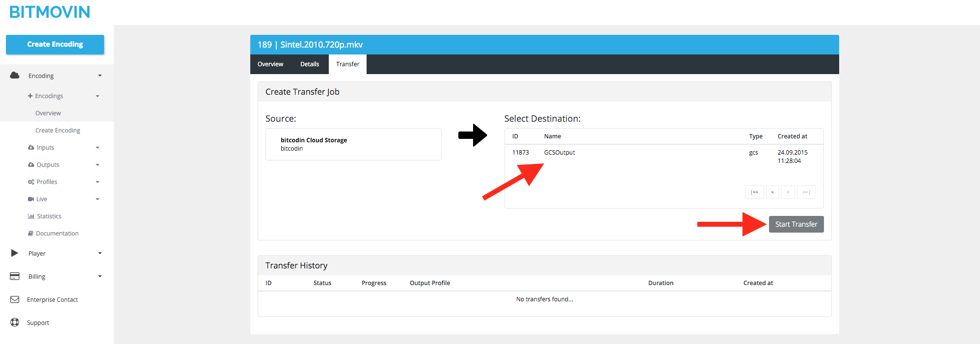The height and width of the screenshot is (344, 980).
Task: Click the Player sidebar label
Action: coord(37,254)
